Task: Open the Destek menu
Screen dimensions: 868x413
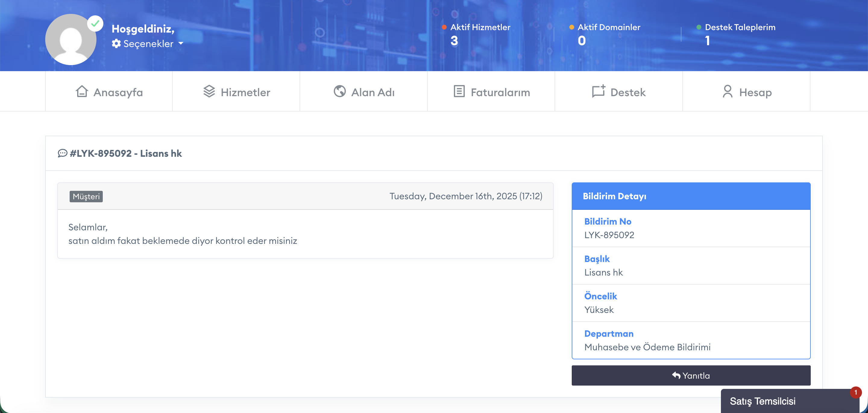Action: (619, 91)
